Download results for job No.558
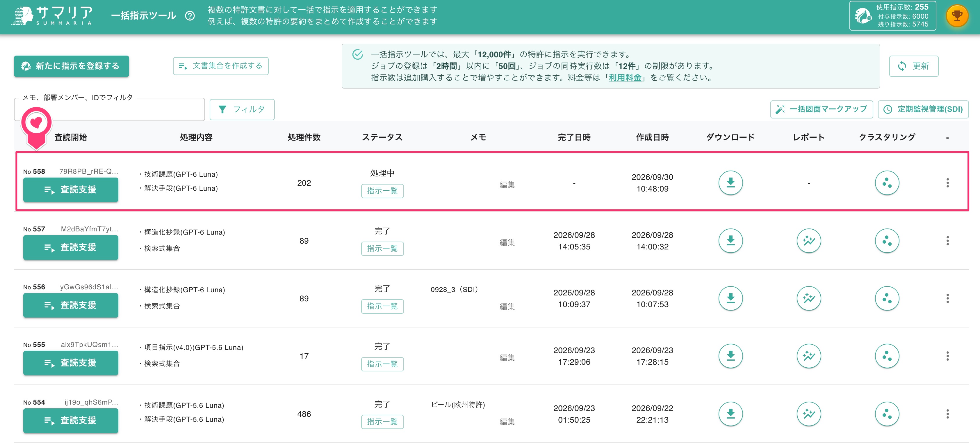The height and width of the screenshot is (443, 980). click(730, 183)
